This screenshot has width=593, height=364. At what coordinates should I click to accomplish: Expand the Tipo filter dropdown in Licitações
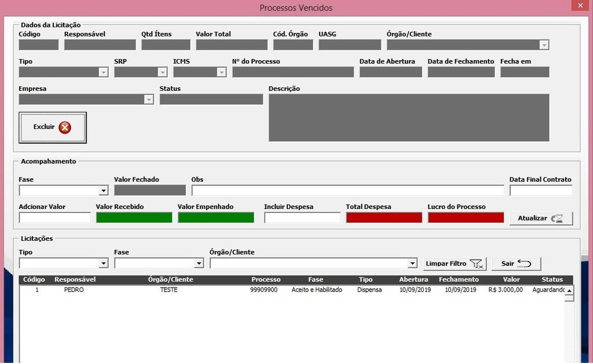[x=103, y=263]
